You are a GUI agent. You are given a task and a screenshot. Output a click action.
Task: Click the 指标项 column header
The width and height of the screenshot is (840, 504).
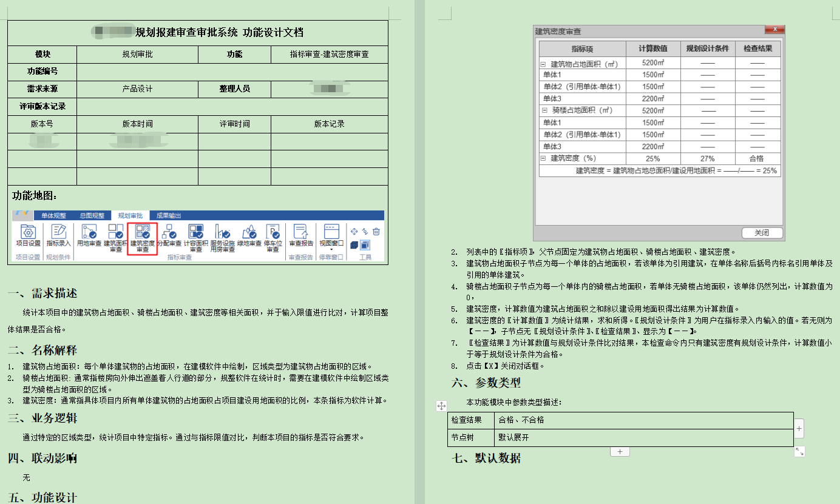pos(583,49)
